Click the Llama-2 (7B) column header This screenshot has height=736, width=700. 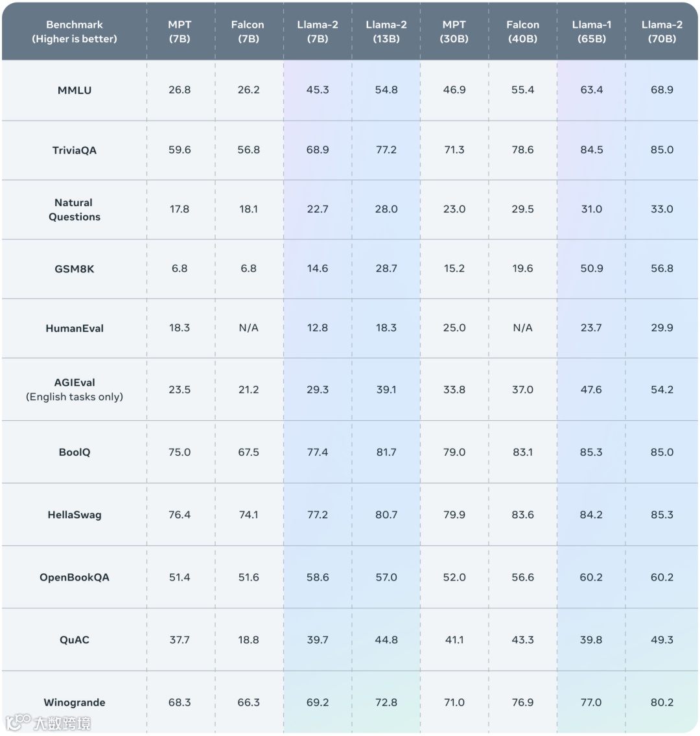[x=318, y=32]
